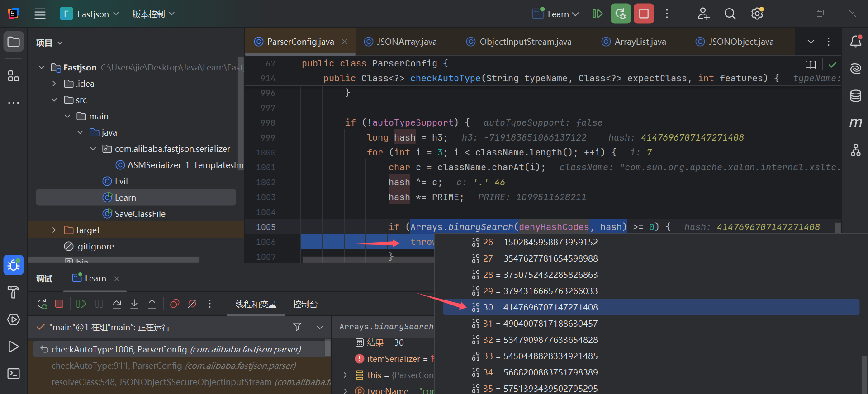Open thread selector dropdown chevron
Viewport: 868px width, 394px height.
click(320, 327)
